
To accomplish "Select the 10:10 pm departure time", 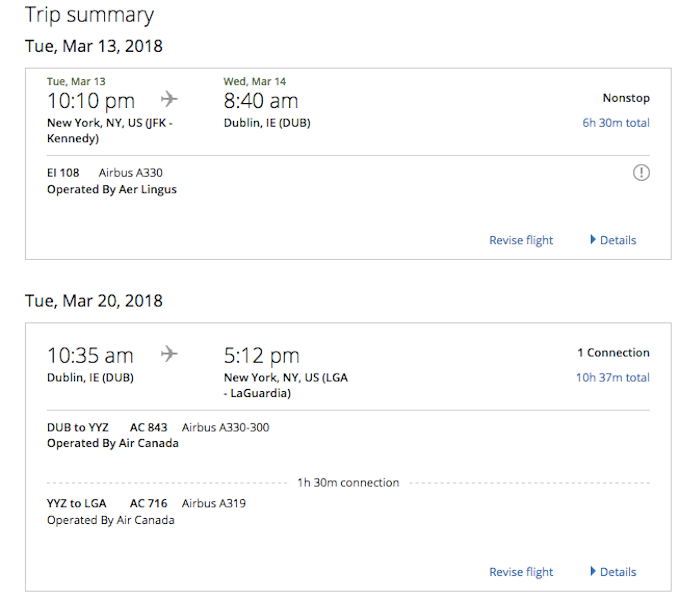I will 91,101.
